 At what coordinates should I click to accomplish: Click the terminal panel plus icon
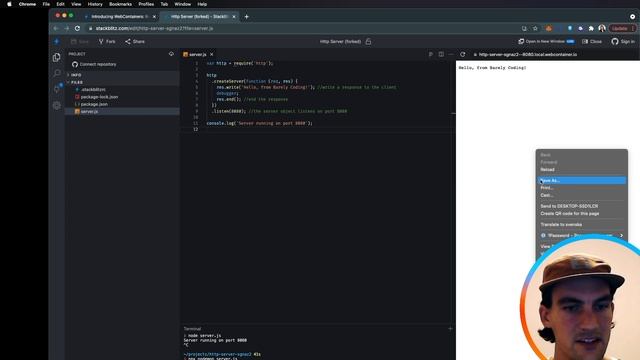click(x=450, y=329)
